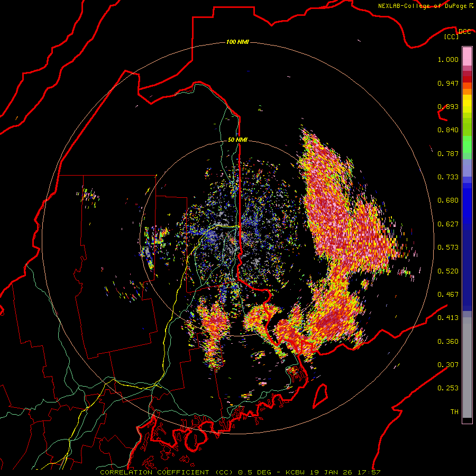
Task: Click the 0.787 legend value
Action: click(x=448, y=153)
